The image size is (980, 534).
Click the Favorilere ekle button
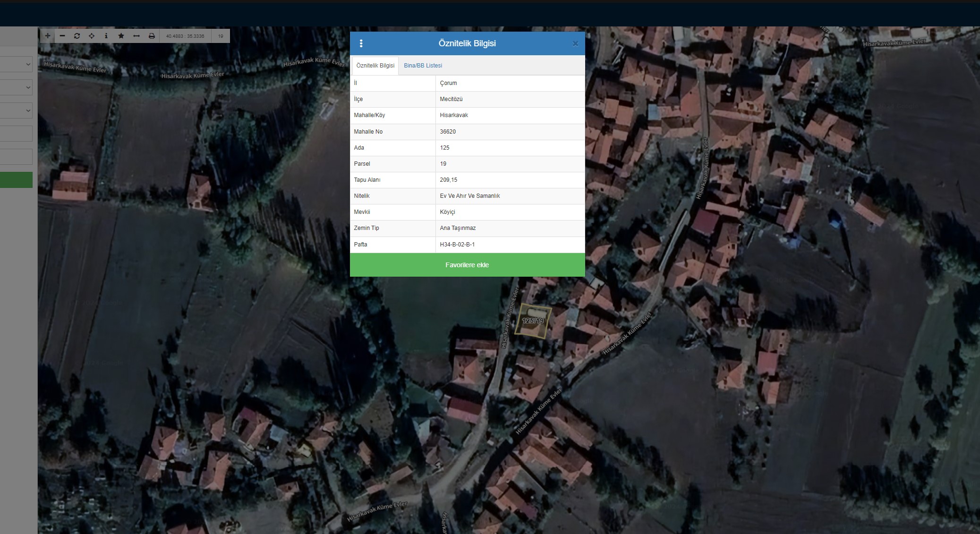pyautogui.click(x=467, y=265)
